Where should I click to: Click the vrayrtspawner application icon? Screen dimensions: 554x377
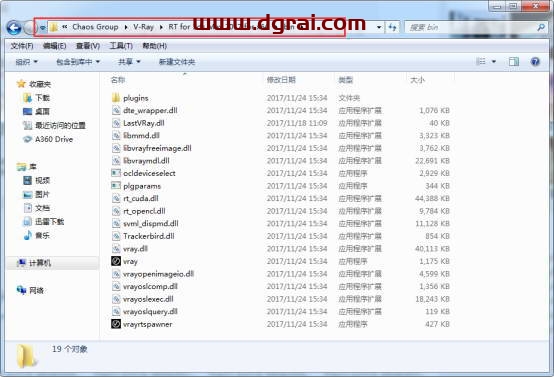pyautogui.click(x=116, y=324)
